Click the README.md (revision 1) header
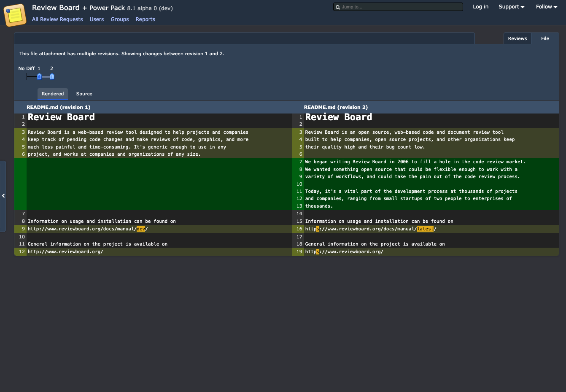The image size is (566, 392). tap(59, 107)
